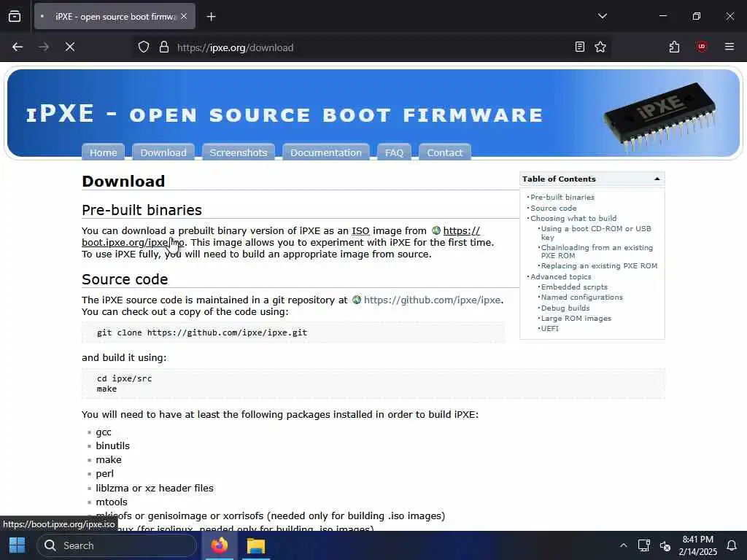Click the taskbar Search box
Viewport: 747px width, 560px height.
[117, 545]
